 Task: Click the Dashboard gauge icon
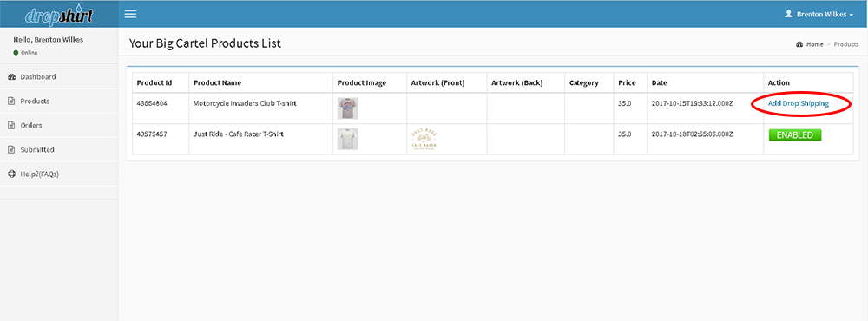click(11, 77)
